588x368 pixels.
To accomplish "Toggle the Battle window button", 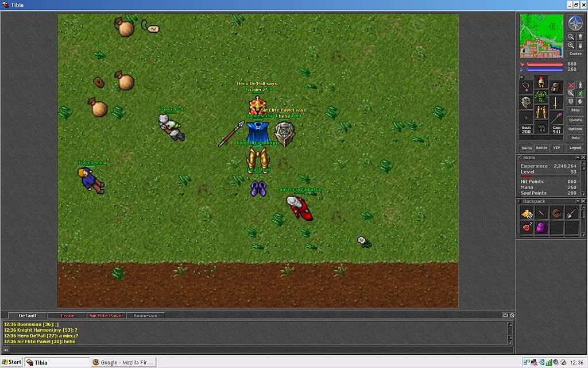I will point(541,148).
